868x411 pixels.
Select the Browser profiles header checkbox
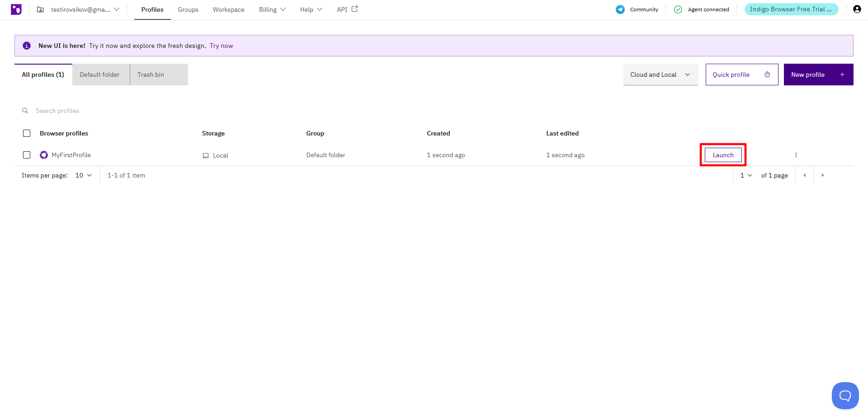coord(27,133)
